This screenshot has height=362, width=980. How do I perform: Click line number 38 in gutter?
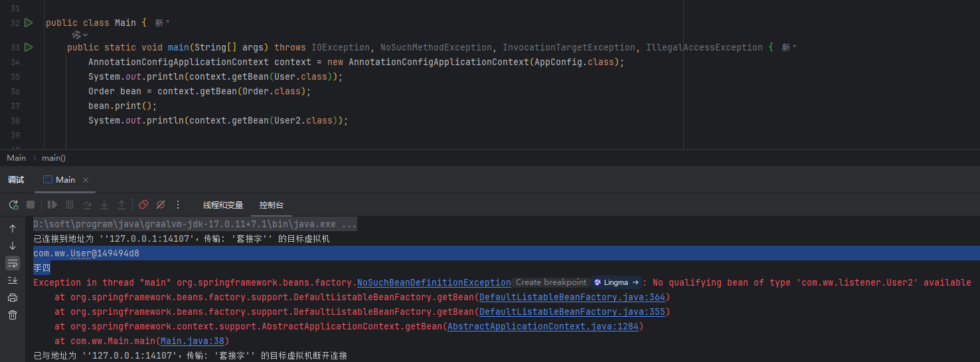tap(15, 120)
